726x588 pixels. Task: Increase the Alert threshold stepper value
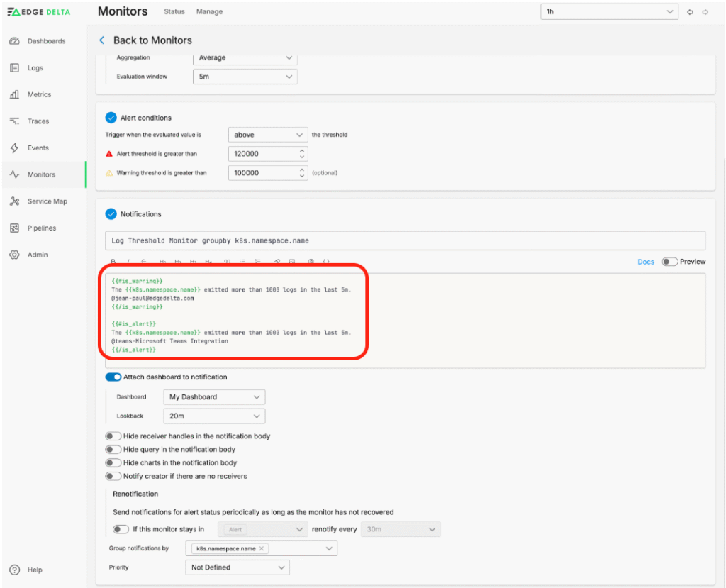pyautogui.click(x=302, y=150)
